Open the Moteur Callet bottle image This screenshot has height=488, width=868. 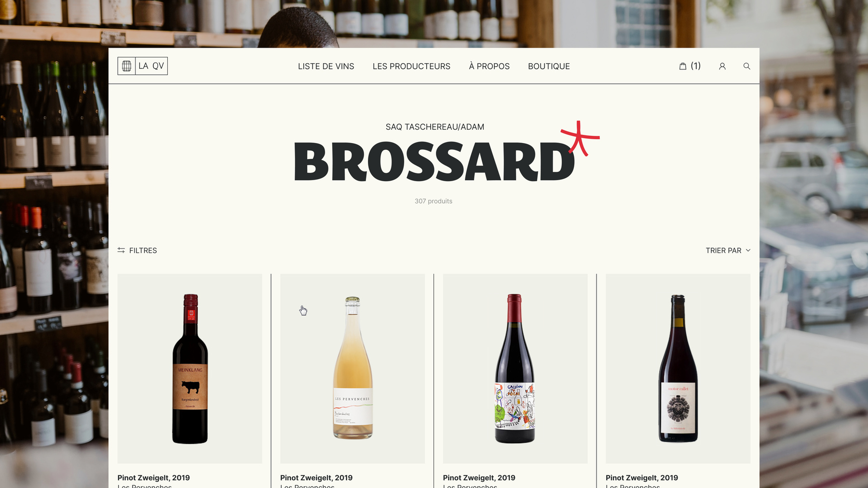click(678, 369)
